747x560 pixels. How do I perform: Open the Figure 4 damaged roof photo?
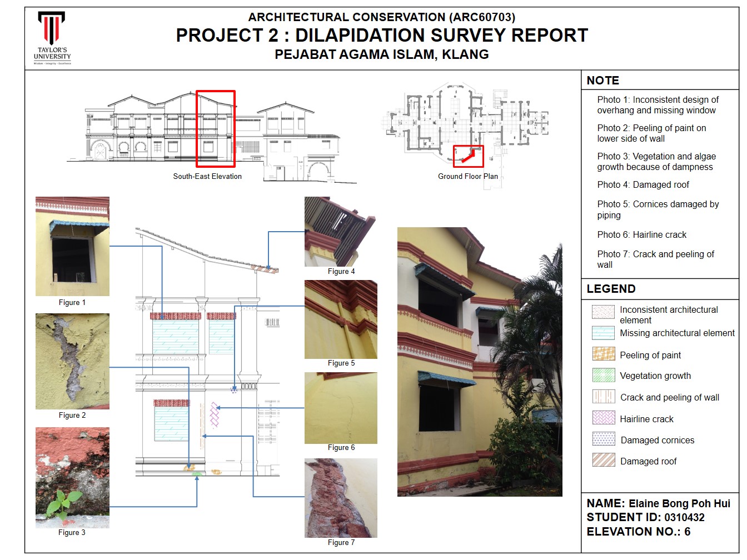coord(341,232)
